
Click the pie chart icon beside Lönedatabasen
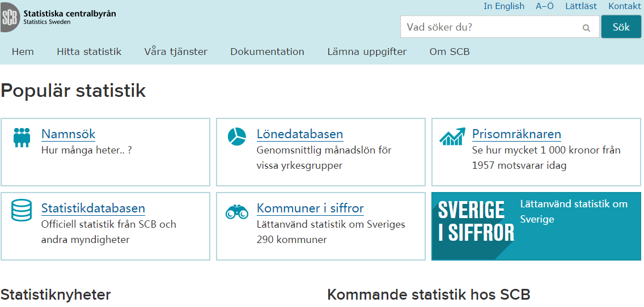[236, 137]
